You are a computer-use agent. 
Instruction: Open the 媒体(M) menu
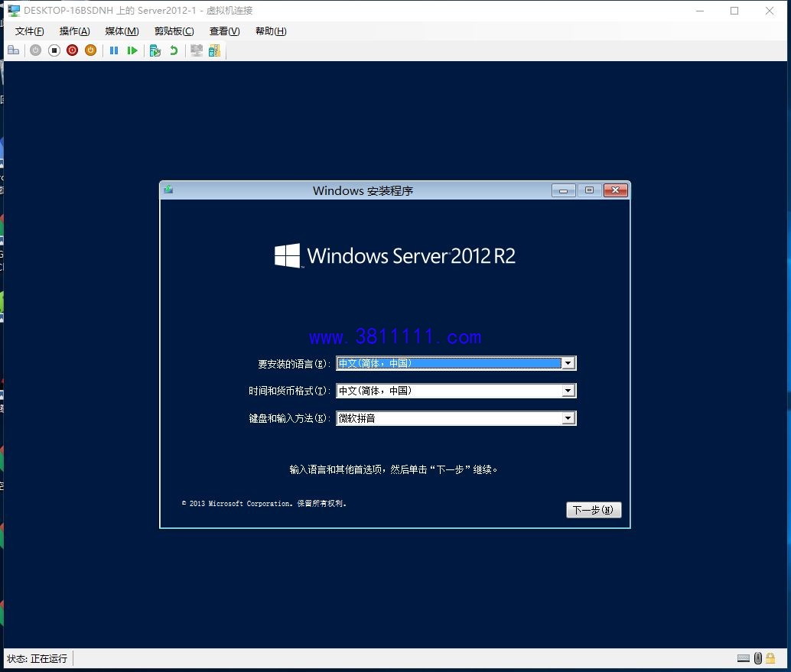122,31
